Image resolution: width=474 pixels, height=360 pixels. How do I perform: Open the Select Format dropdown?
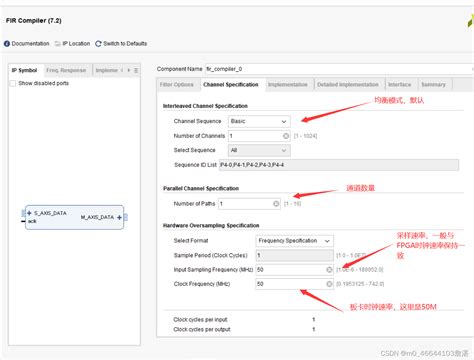294,241
